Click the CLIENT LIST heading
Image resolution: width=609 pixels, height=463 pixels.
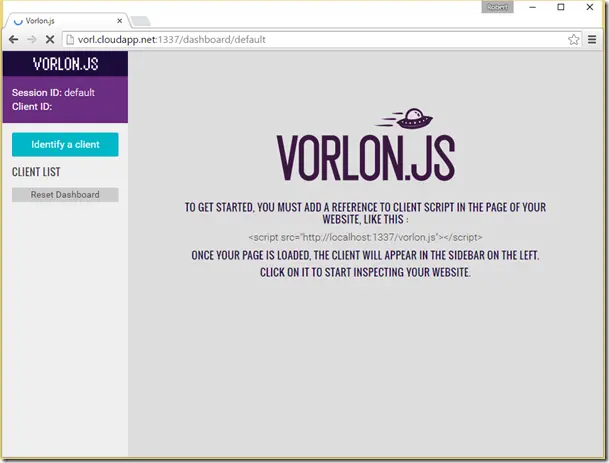36,172
